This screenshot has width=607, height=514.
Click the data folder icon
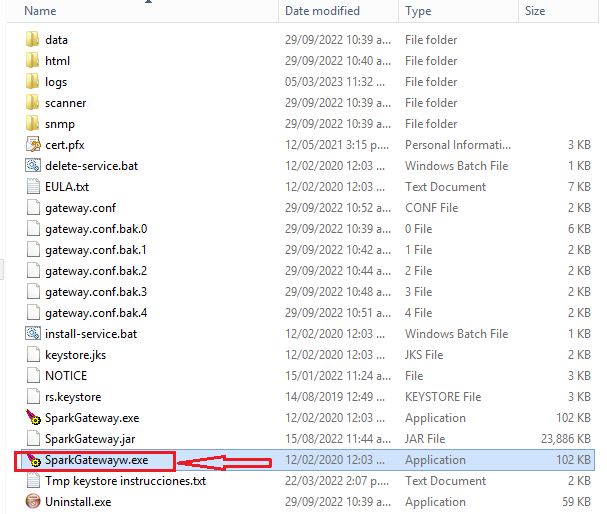click(x=33, y=40)
